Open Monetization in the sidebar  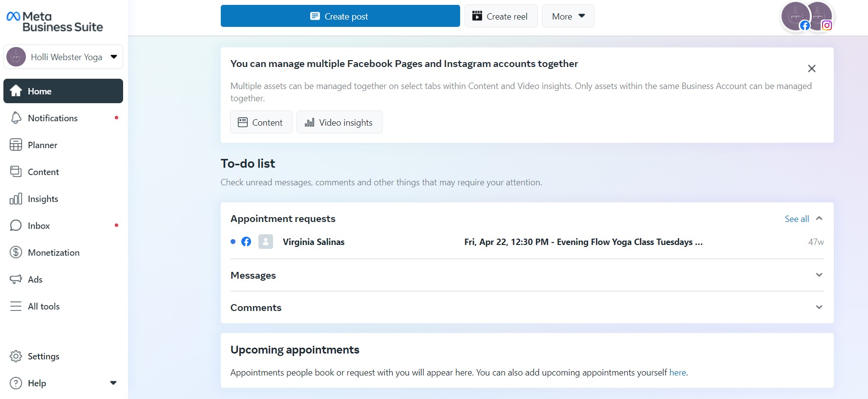(x=63, y=252)
